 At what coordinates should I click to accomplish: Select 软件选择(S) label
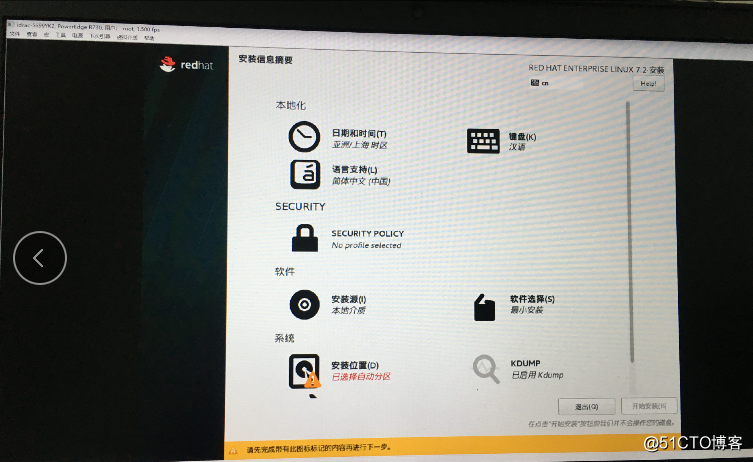[532, 299]
